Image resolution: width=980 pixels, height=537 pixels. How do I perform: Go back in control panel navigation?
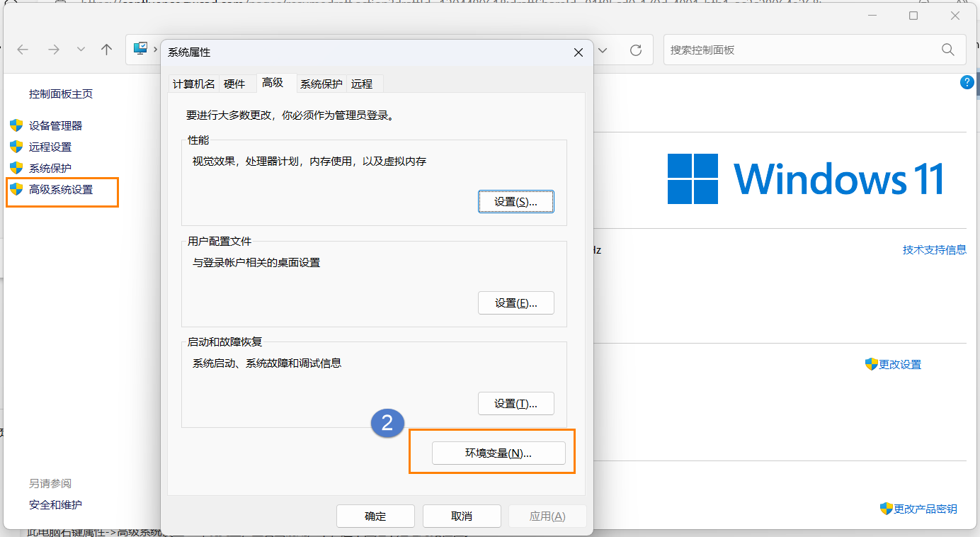[x=23, y=50]
